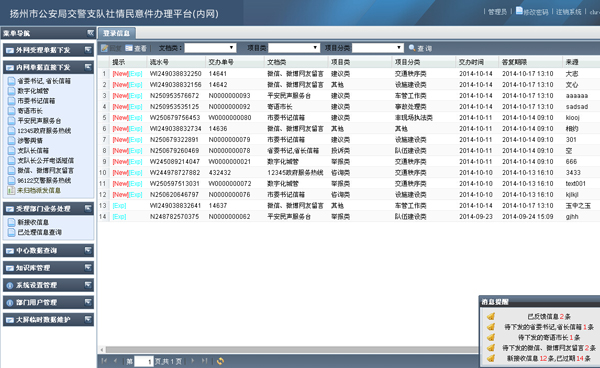The image size is (600, 368).
Task: Click the icon beside 已处理信息查询 in sidebar
Action: pyautogui.click(x=11, y=232)
